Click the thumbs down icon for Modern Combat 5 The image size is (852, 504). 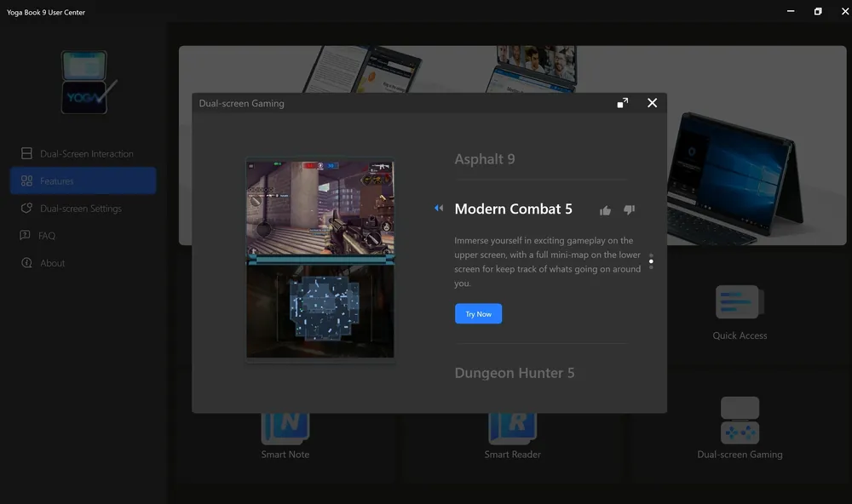(x=630, y=209)
